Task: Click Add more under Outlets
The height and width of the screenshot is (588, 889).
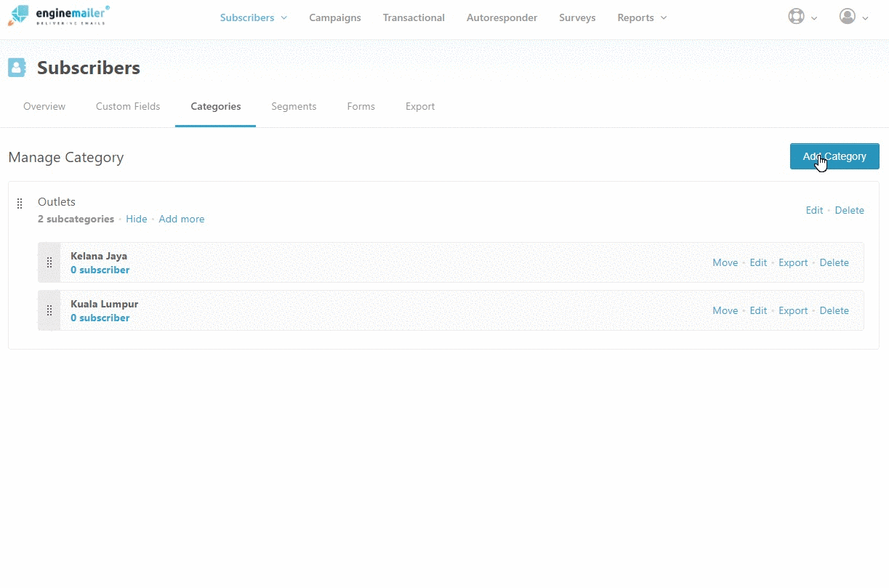Action: (x=181, y=219)
